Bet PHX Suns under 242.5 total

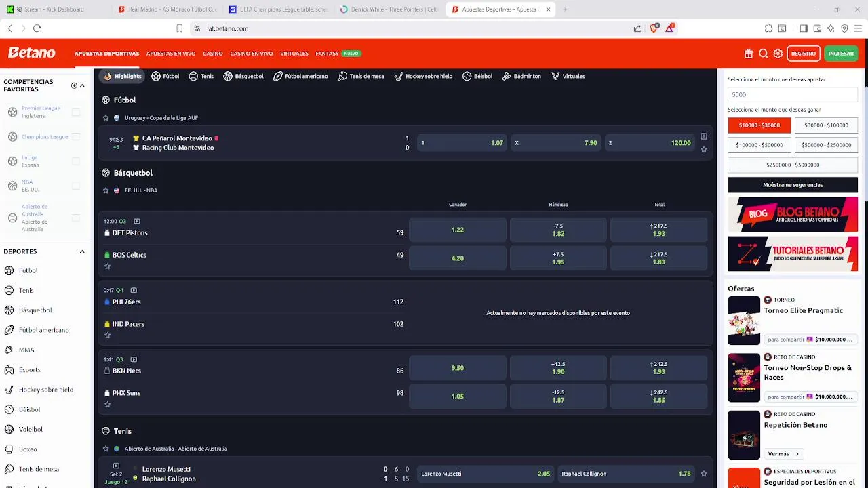(x=659, y=396)
